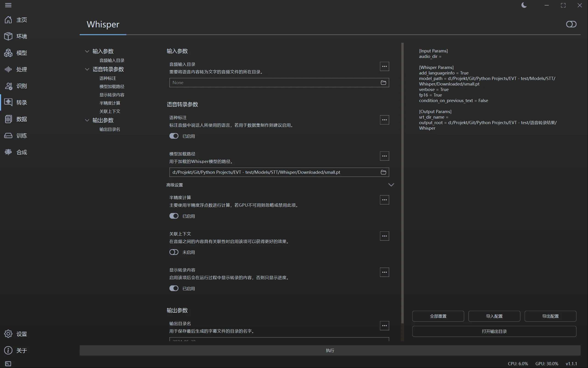588x368 pixels.
Task: Switch theme with the moon icon
Action: 524,5
